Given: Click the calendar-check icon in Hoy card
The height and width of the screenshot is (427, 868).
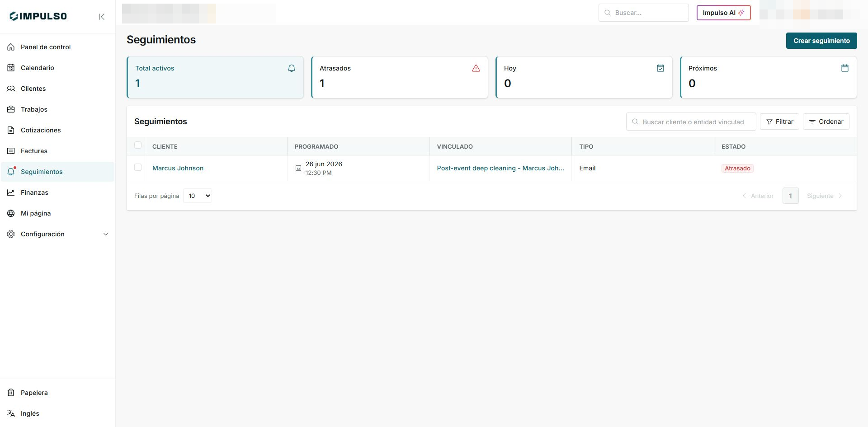Looking at the screenshot, I should click(660, 68).
